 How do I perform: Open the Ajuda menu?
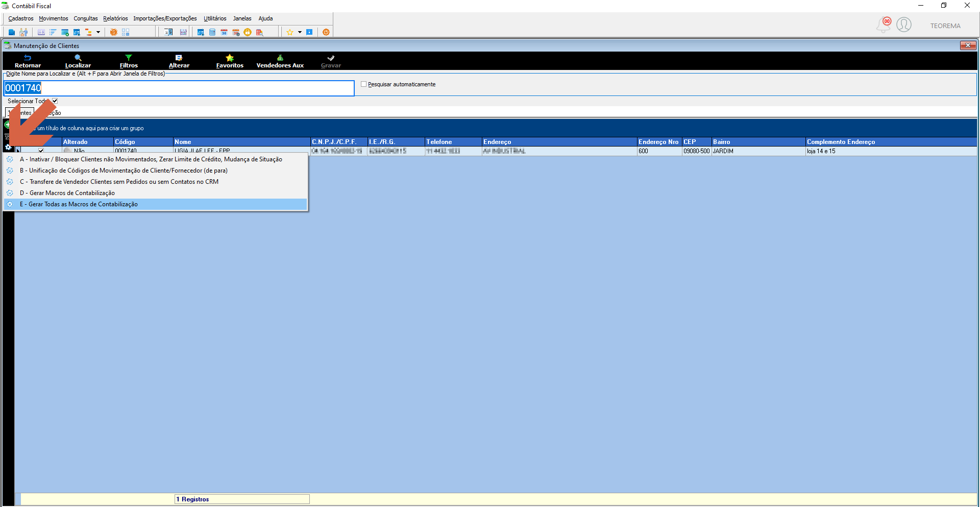tap(265, 18)
